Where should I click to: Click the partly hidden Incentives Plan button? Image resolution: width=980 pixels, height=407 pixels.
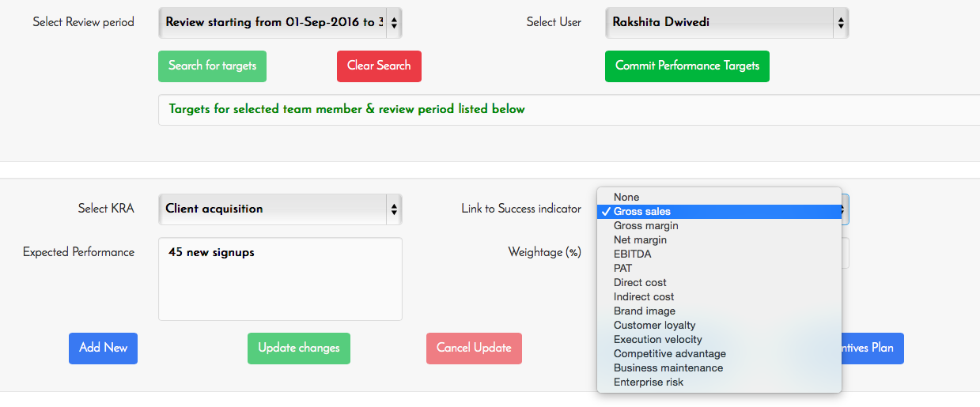[872, 349]
